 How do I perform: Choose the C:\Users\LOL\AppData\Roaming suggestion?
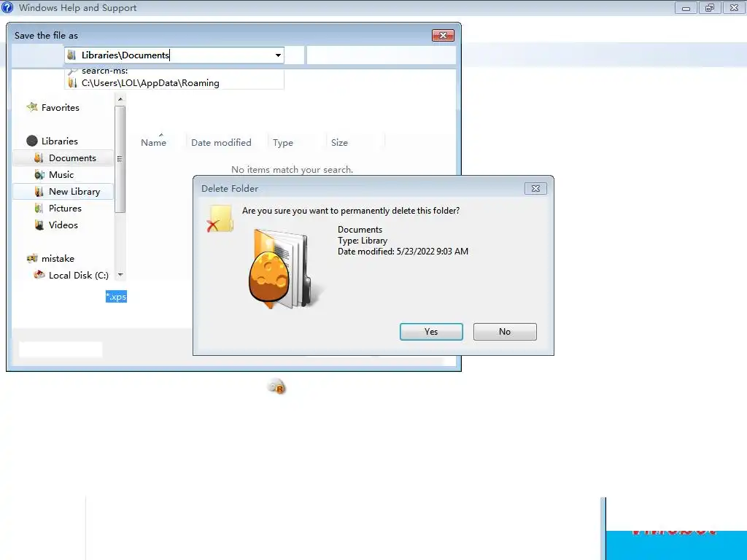[x=174, y=83]
